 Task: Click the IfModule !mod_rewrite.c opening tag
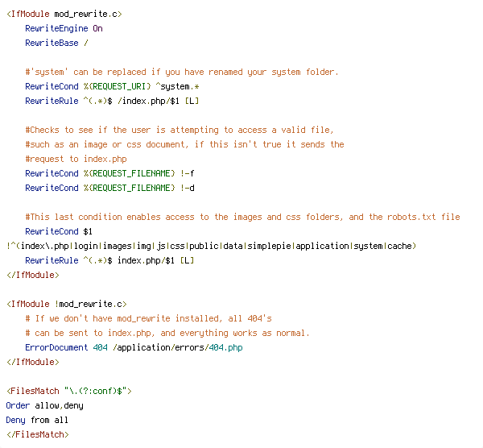(x=67, y=304)
